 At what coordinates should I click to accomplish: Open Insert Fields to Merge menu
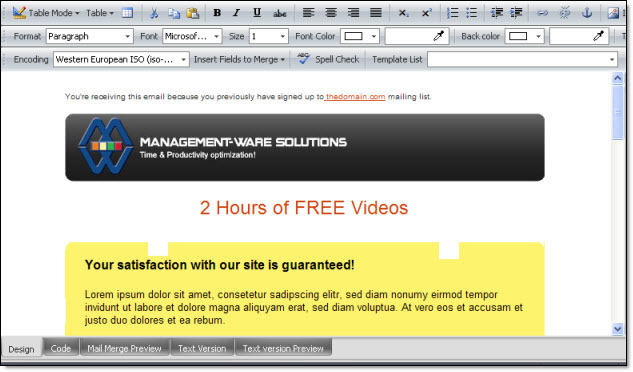tap(239, 59)
